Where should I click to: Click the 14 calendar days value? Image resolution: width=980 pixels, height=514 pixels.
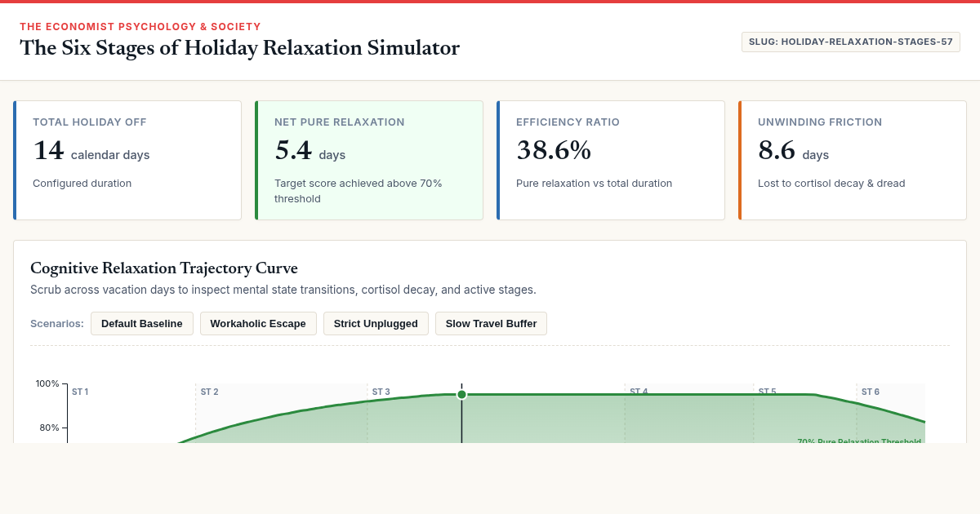tap(91, 151)
